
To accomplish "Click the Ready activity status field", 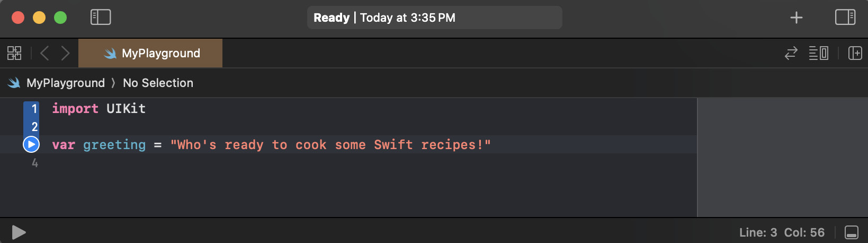I will 434,18.
